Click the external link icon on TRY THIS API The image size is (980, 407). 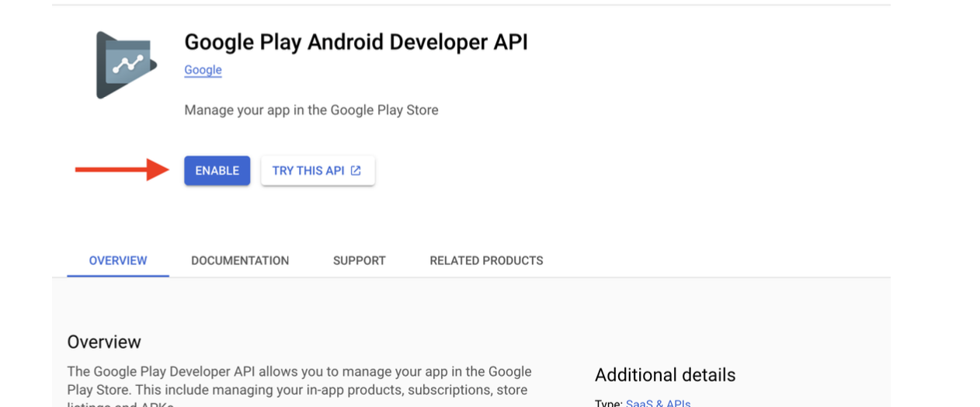[356, 171]
